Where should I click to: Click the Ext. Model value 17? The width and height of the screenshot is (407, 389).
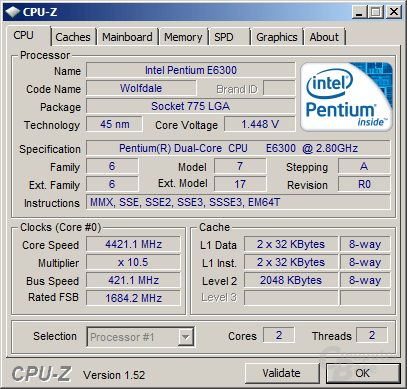[x=240, y=184]
